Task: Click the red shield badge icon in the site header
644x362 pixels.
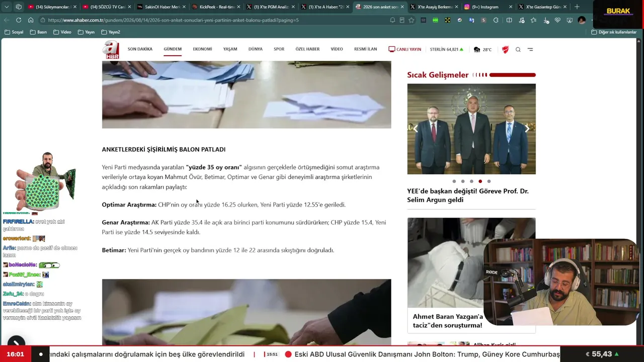Action: click(505, 49)
